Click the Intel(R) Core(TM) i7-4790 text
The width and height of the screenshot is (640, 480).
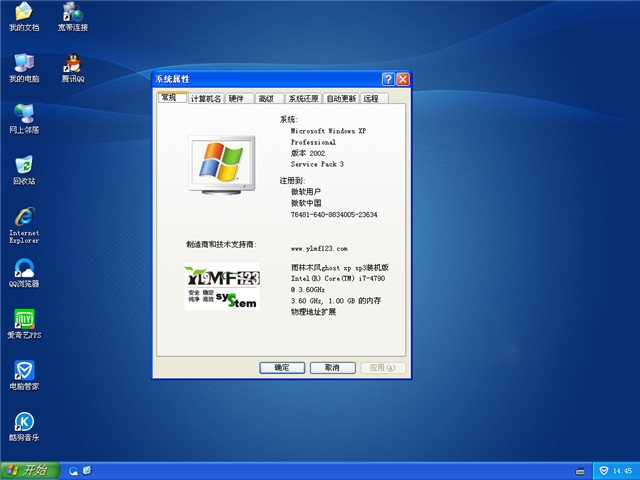pyautogui.click(x=338, y=278)
